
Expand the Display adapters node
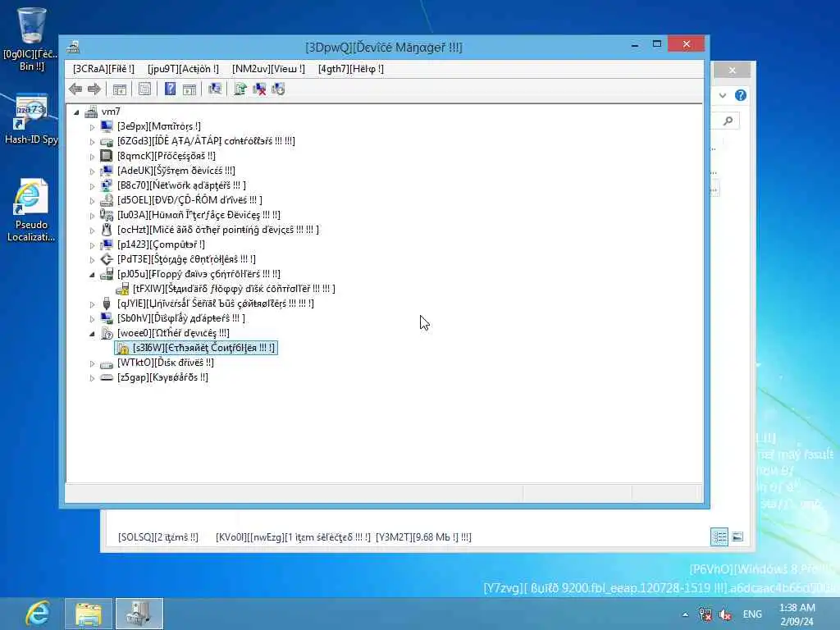pos(92,319)
